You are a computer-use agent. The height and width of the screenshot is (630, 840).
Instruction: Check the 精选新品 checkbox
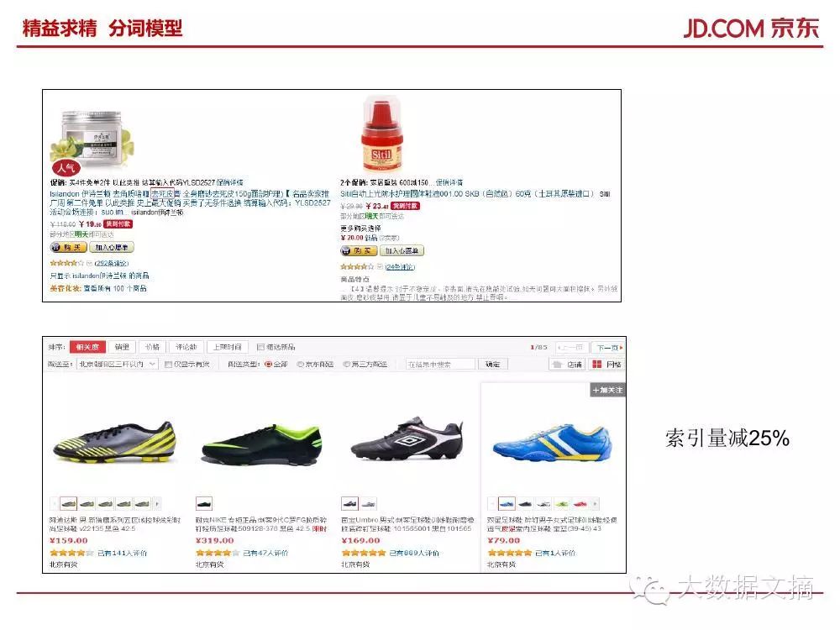(x=261, y=347)
